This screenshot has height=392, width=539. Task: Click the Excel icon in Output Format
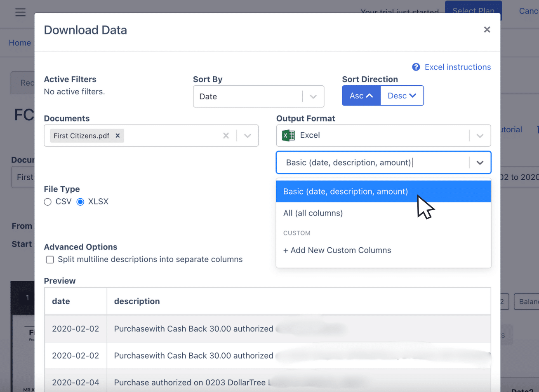click(x=288, y=135)
